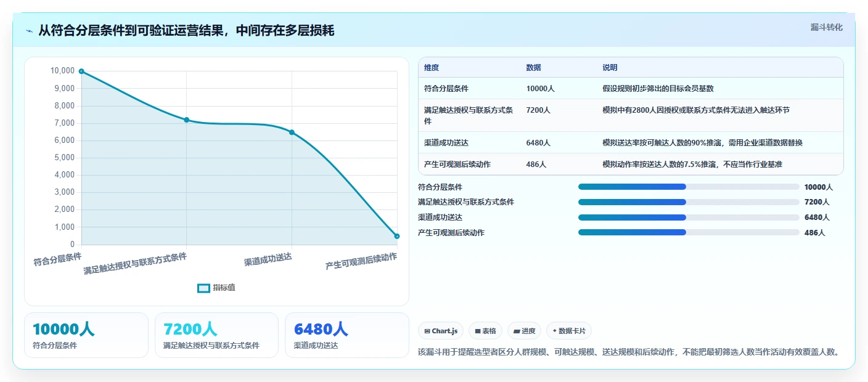Viewport: 868px width, 382px height.
Task: Click the 486人 progress bar
Action: tap(689, 232)
